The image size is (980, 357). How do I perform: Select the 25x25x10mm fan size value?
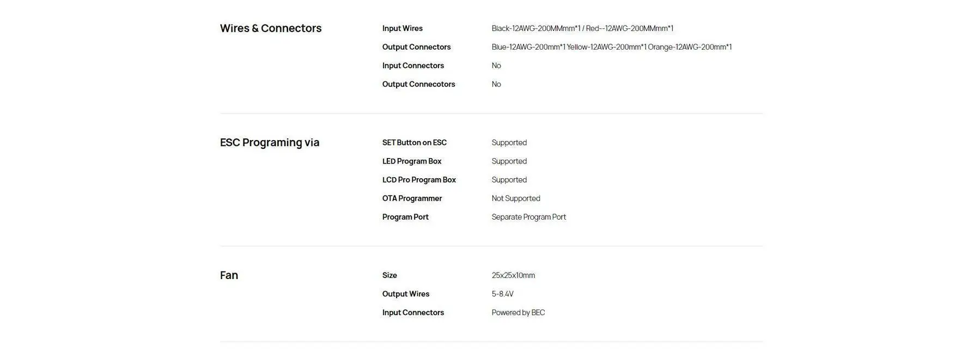pyautogui.click(x=513, y=275)
